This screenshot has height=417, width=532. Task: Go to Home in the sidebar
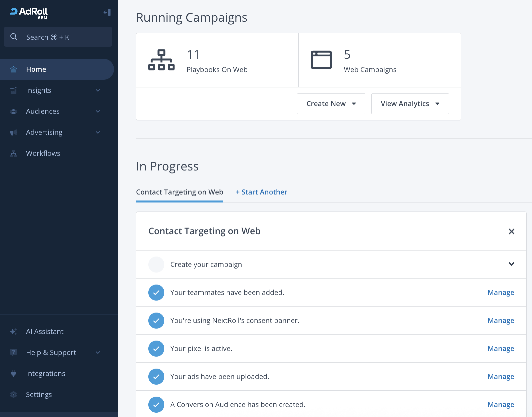pos(36,69)
